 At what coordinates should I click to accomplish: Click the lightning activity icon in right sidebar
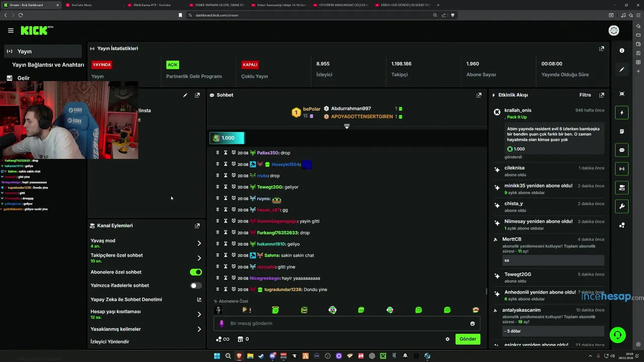pos(622,113)
